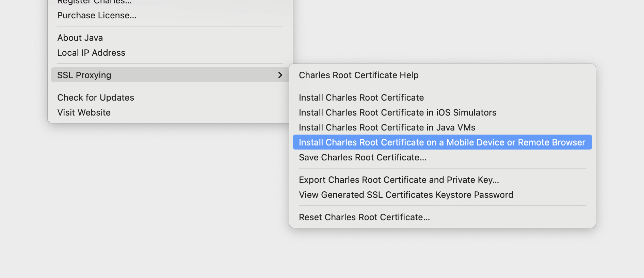This screenshot has width=644, height=278.
Task: Open the SSL Proxying submenu
Action: pyautogui.click(x=170, y=75)
